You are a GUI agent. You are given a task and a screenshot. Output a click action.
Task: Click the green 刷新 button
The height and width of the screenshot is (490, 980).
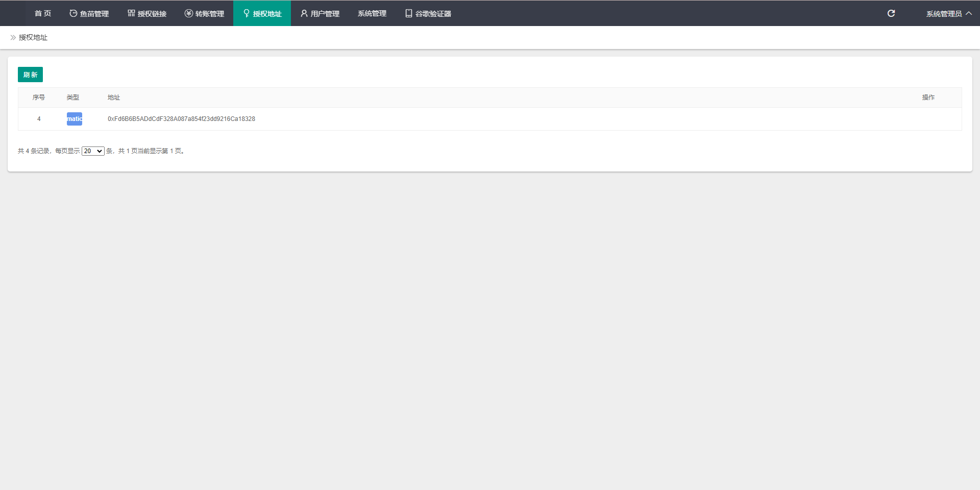[x=30, y=75]
